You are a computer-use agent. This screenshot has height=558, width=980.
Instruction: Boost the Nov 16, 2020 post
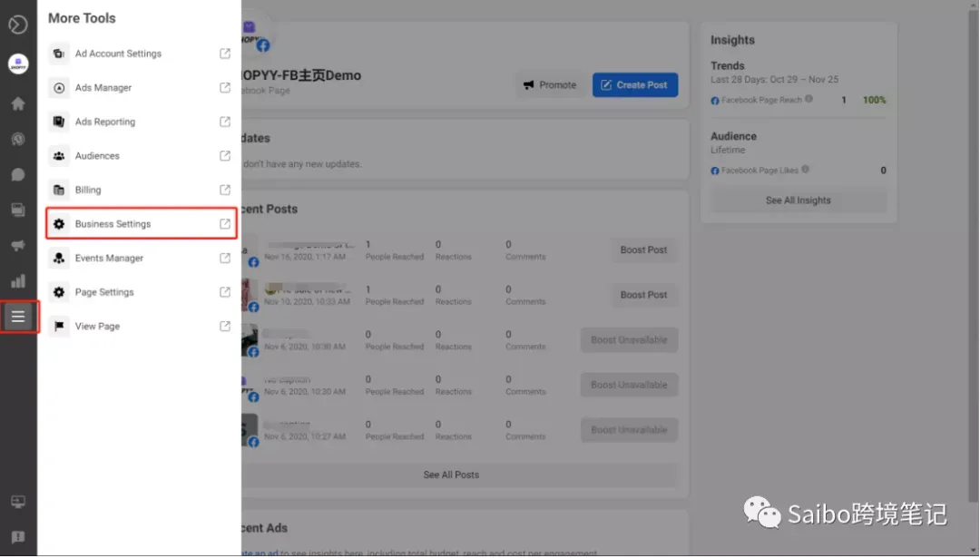tap(643, 250)
